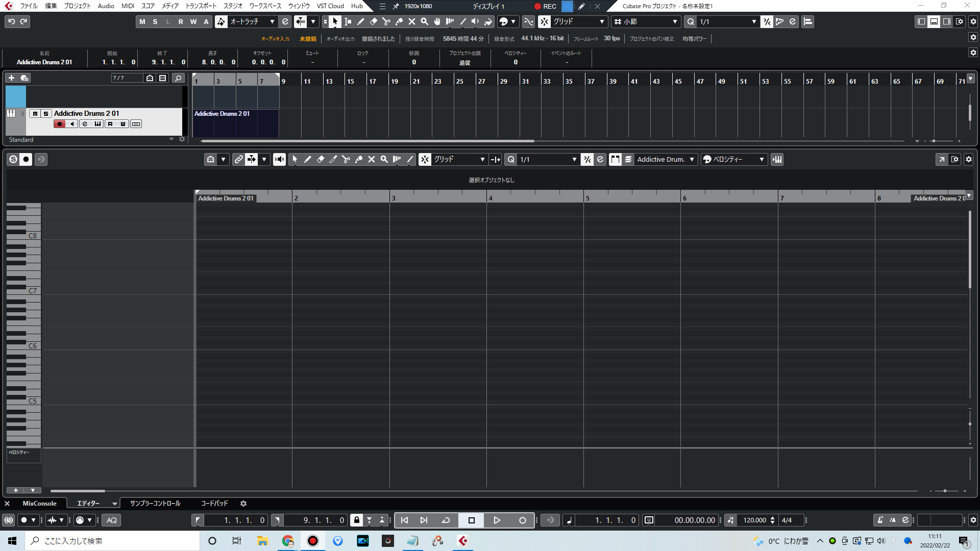Click the Record button in the transport
Viewport: 980px width, 551px height.
[x=522, y=520]
